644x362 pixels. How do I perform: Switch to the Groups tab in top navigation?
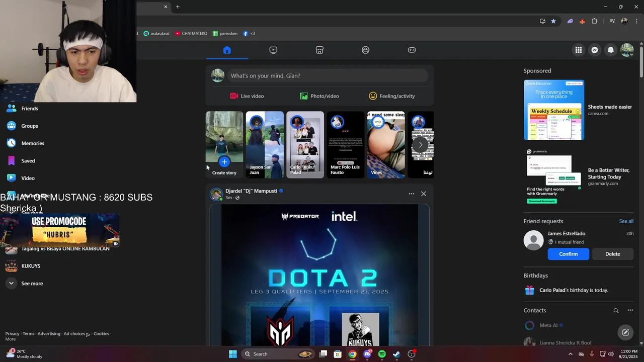point(366,50)
